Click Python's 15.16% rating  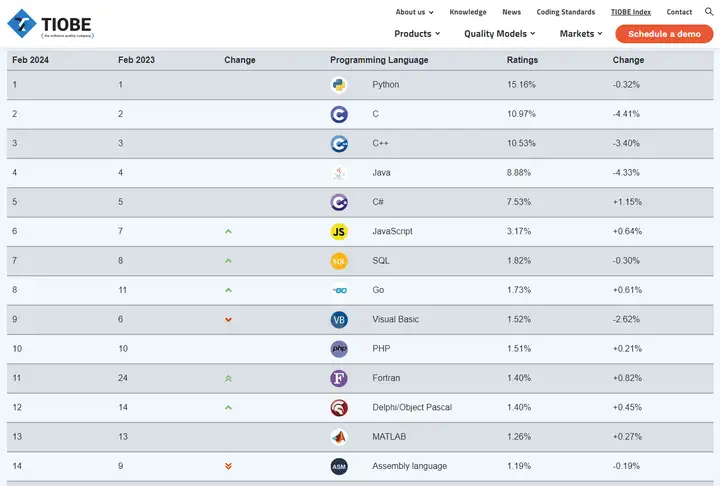(x=521, y=85)
